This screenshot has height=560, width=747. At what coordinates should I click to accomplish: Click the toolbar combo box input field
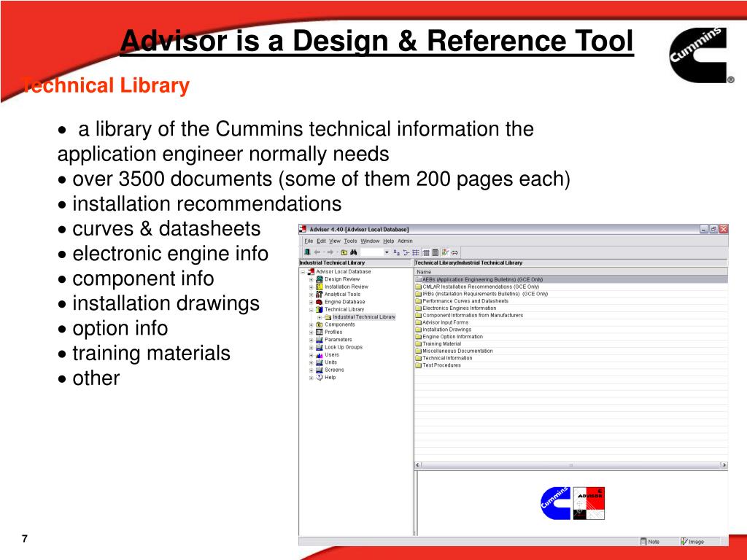tap(372, 252)
